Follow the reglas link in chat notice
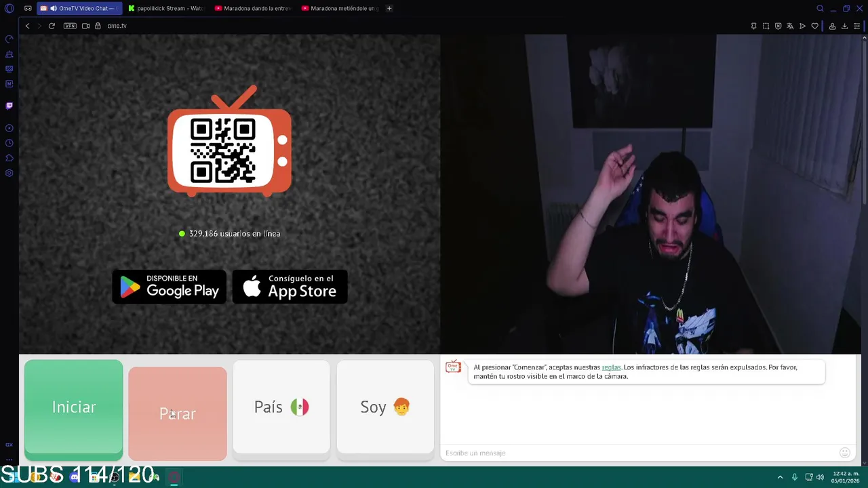 coord(611,367)
